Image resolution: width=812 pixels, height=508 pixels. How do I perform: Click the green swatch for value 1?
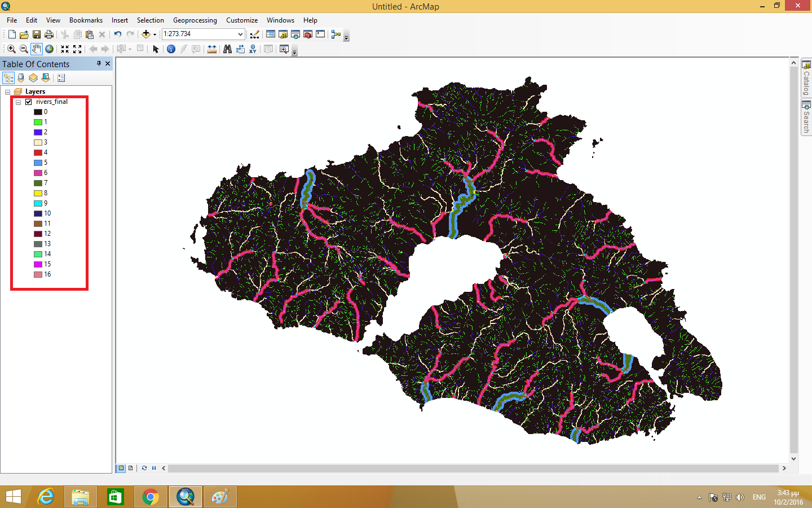38,122
